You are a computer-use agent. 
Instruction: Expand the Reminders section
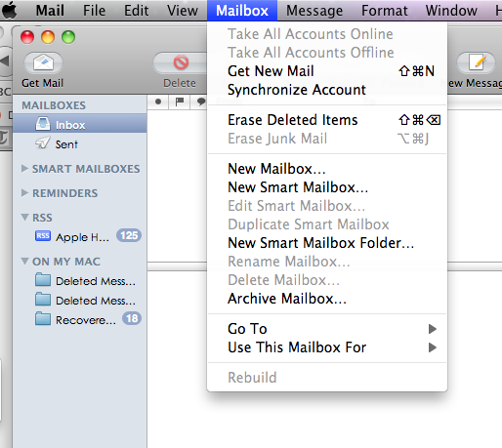(x=24, y=193)
